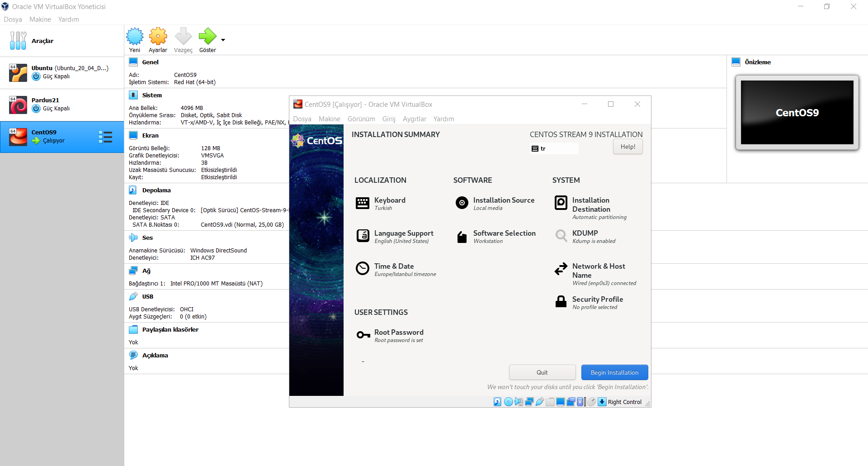The height and width of the screenshot is (466, 868).
Task: Click host key arrow icon
Action: [602, 402]
